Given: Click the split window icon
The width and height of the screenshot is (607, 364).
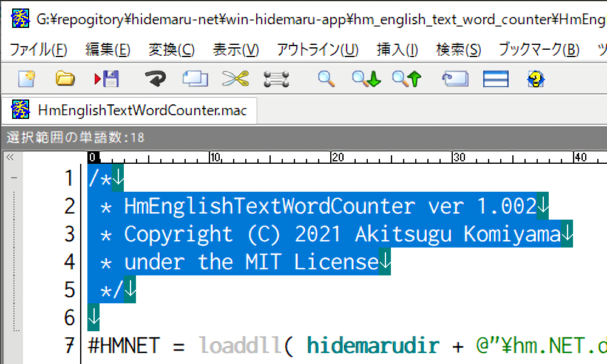Looking at the screenshot, I should [495, 78].
